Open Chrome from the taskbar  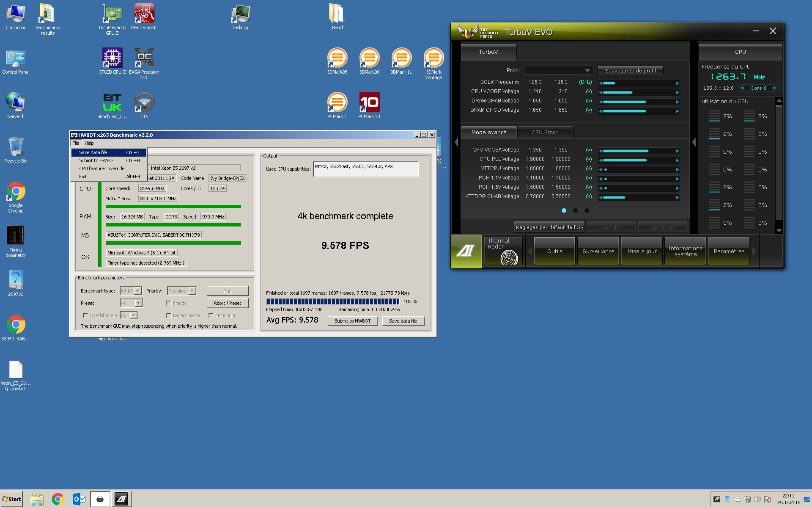58,500
